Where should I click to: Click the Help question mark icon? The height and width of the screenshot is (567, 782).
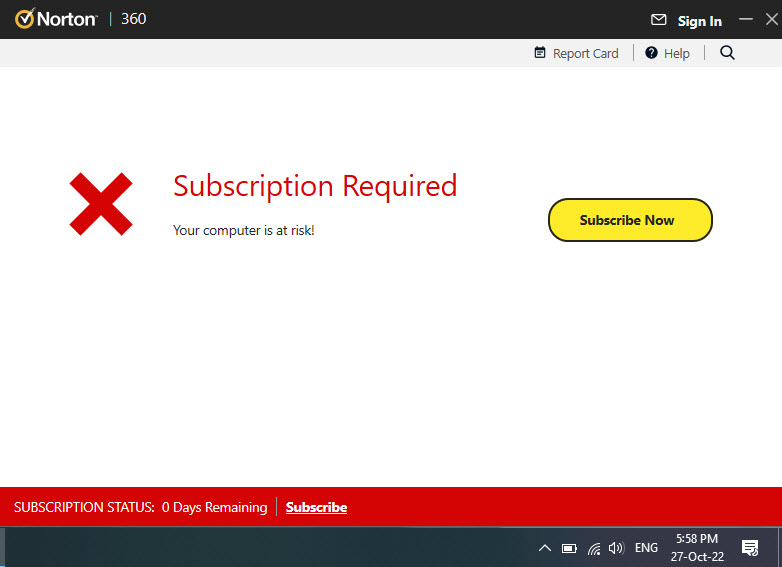tap(651, 52)
